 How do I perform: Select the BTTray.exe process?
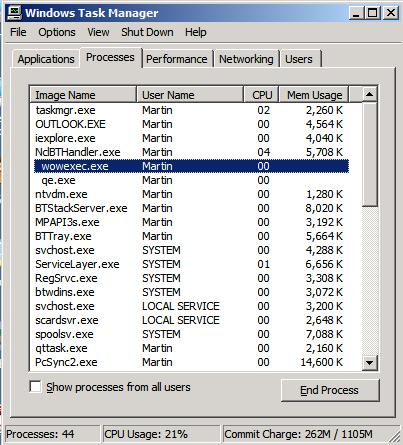click(x=192, y=236)
